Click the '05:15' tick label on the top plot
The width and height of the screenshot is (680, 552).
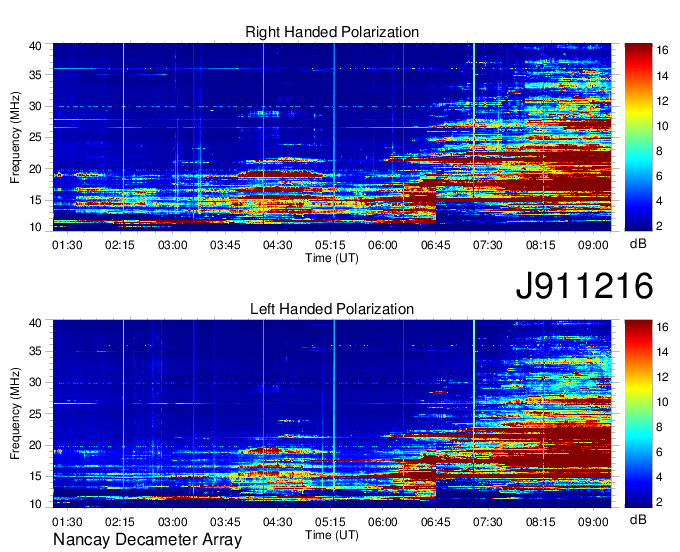tap(330, 245)
